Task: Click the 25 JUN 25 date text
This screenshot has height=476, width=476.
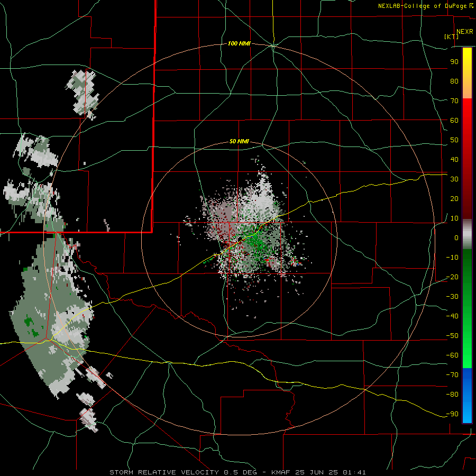Action: pyautogui.click(x=316, y=472)
